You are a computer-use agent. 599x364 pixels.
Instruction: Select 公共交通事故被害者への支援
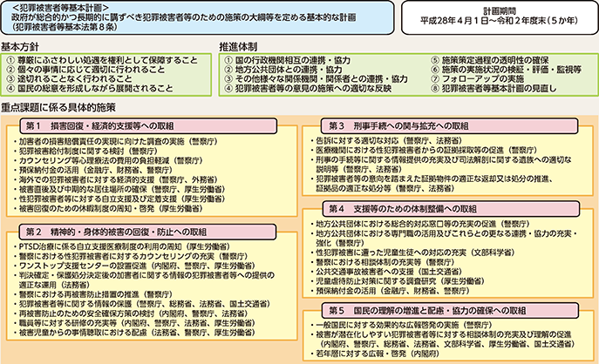pos(386,272)
